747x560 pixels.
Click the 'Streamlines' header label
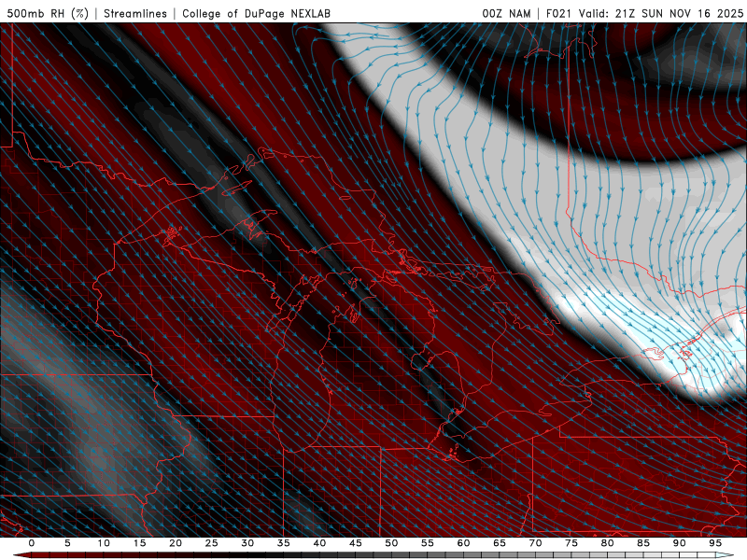coord(135,13)
